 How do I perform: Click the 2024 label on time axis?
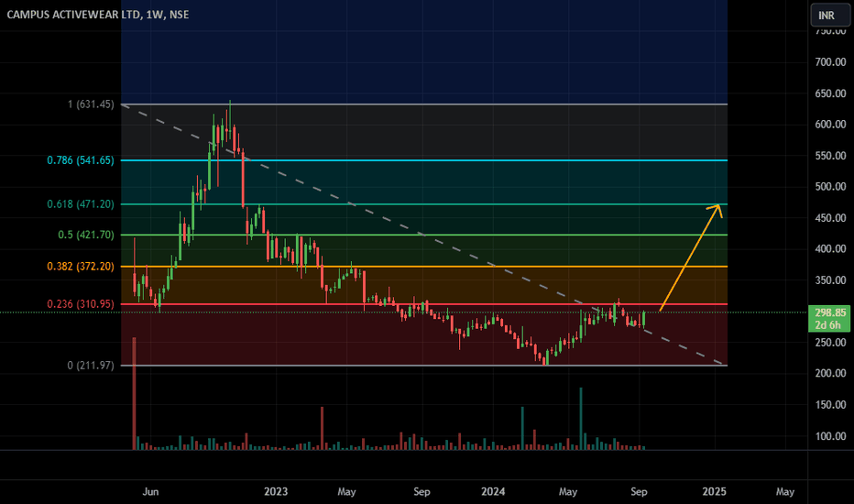coord(493,491)
